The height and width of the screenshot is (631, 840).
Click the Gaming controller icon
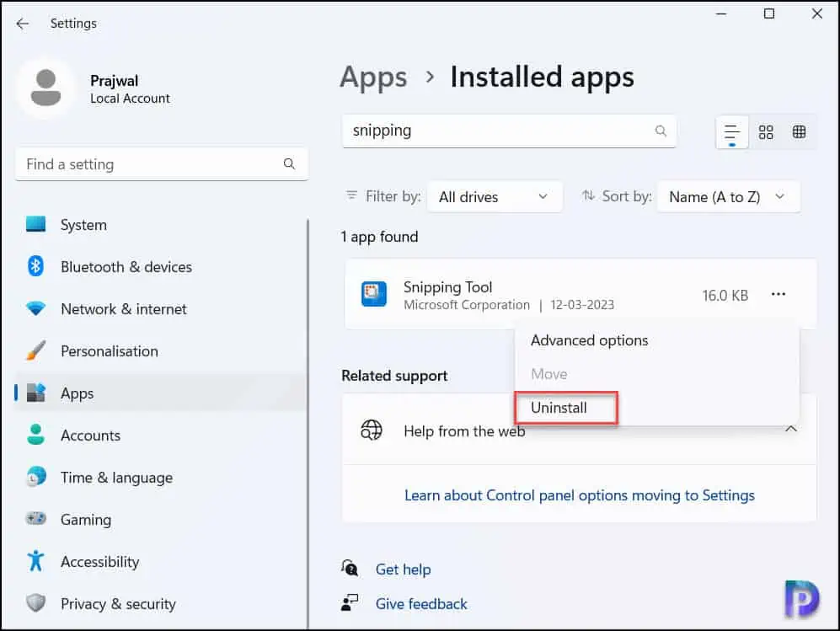[x=36, y=518]
